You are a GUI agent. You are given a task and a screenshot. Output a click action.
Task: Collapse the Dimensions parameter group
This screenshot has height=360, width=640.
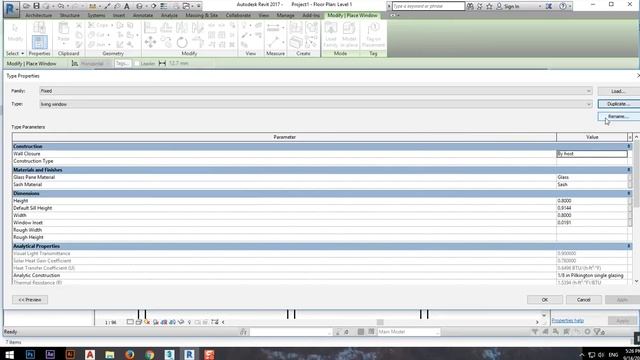pyautogui.click(x=629, y=193)
